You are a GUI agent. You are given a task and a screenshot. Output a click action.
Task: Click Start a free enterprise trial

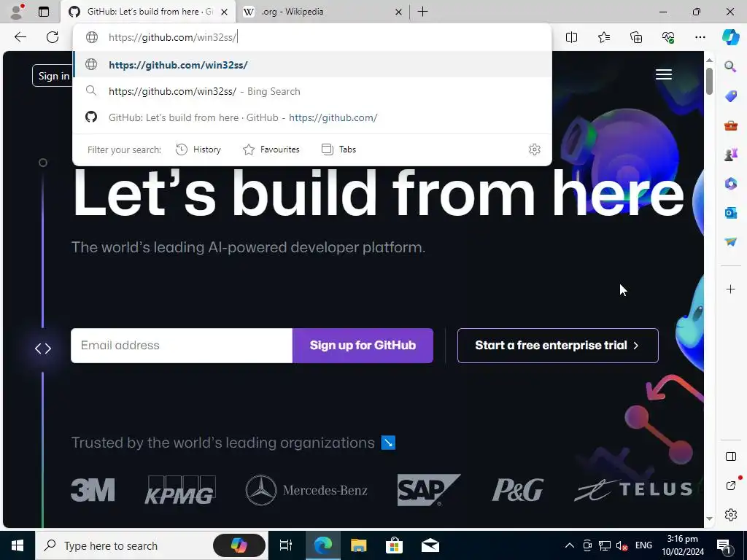click(558, 345)
